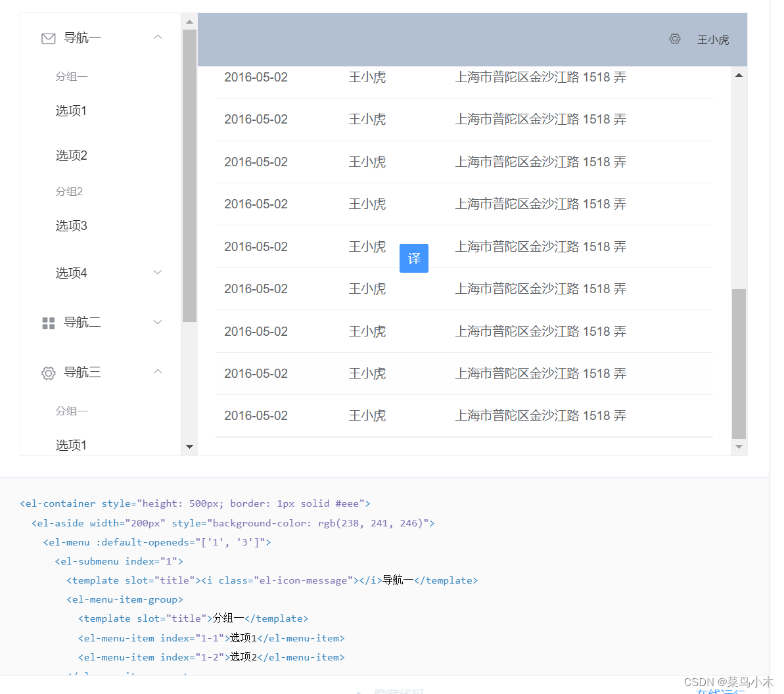
Task: Open the settings gear in the header
Action: [x=674, y=39]
